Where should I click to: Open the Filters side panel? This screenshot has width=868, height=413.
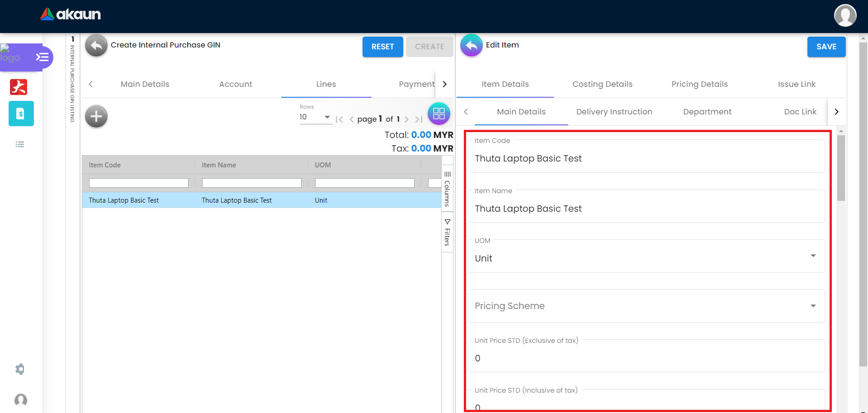coord(447,233)
